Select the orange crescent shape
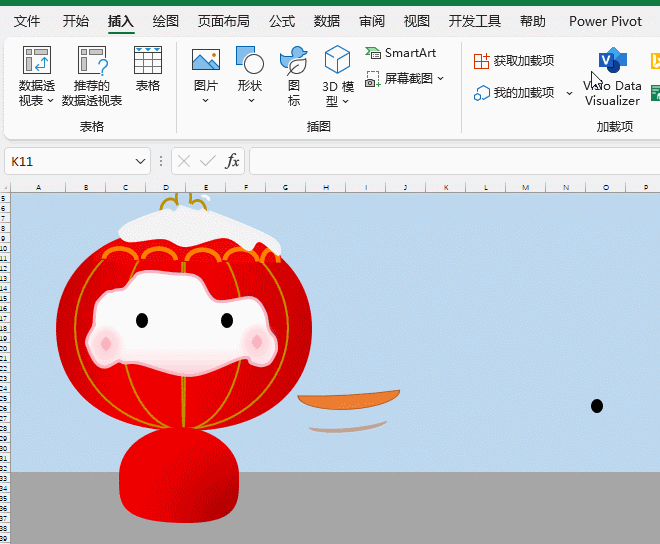The height and width of the screenshot is (544, 660). 349,400
